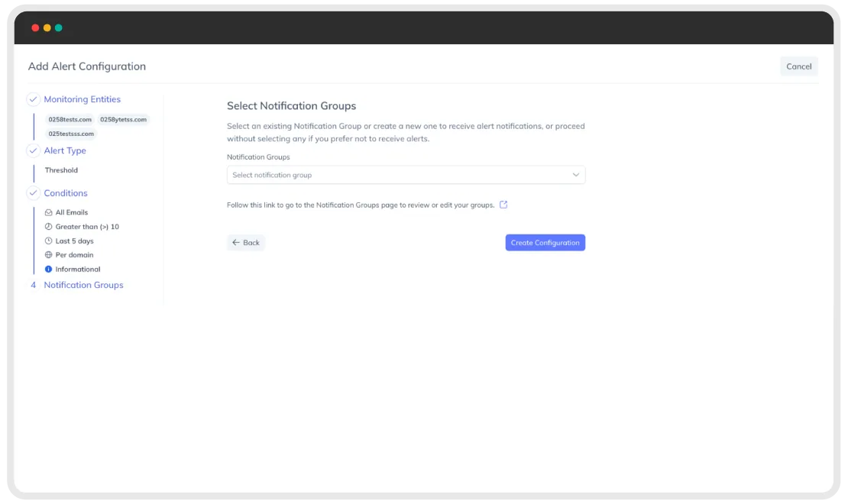Click the envelope icon beside All Emails
Image resolution: width=848 pixels, height=504 pixels.
(x=48, y=212)
